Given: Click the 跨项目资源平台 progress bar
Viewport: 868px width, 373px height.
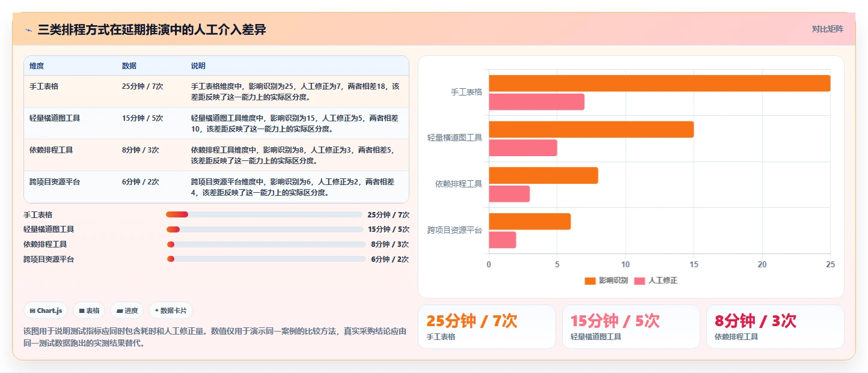Looking at the screenshot, I should pyautogui.click(x=266, y=259).
